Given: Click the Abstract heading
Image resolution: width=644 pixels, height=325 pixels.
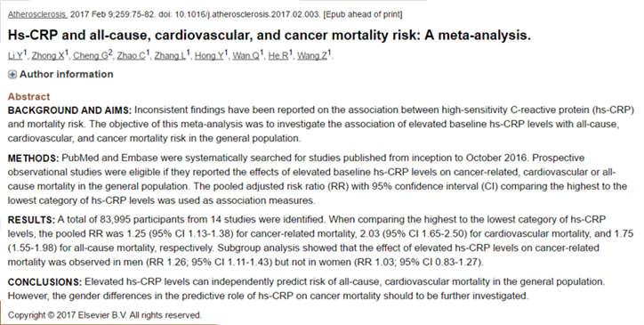Looking at the screenshot, I should 28,97.
